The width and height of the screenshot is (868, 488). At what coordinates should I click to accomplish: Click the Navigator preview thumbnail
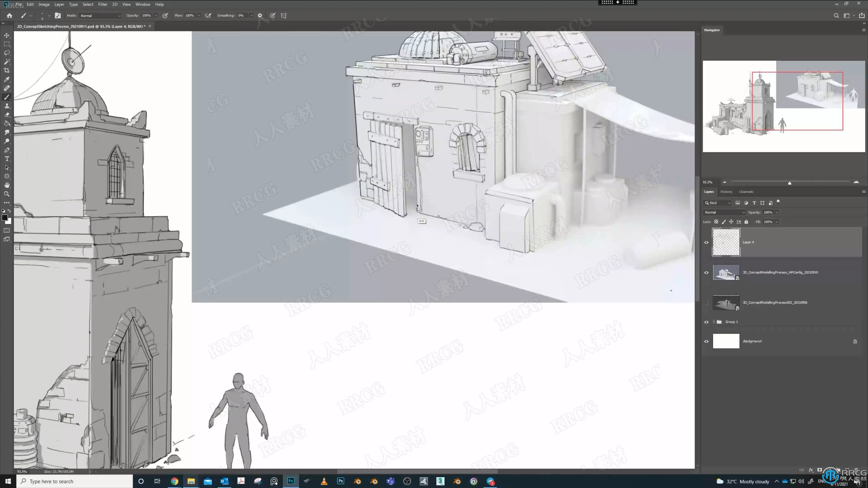(784, 106)
